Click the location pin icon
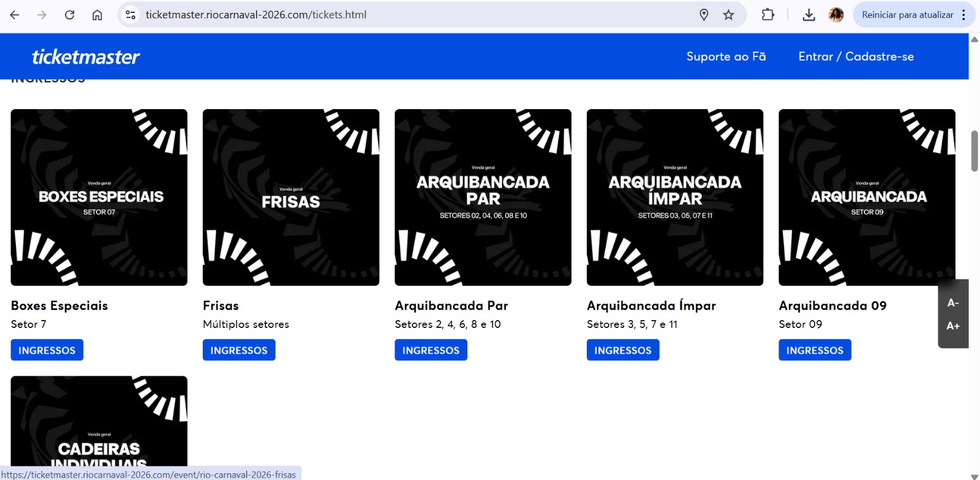This screenshot has height=480, width=980. coord(704,15)
